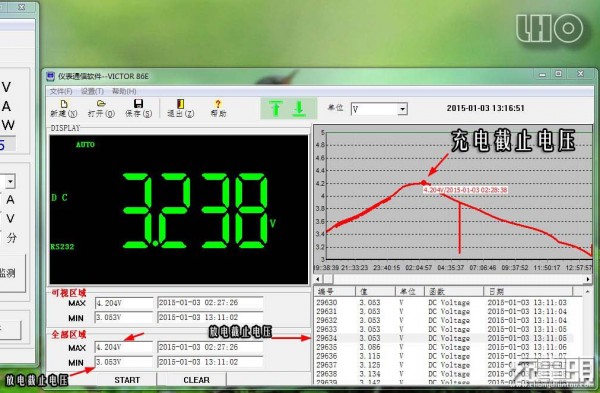Click the D C indicator in display
The image size is (600, 393).
pos(59,198)
